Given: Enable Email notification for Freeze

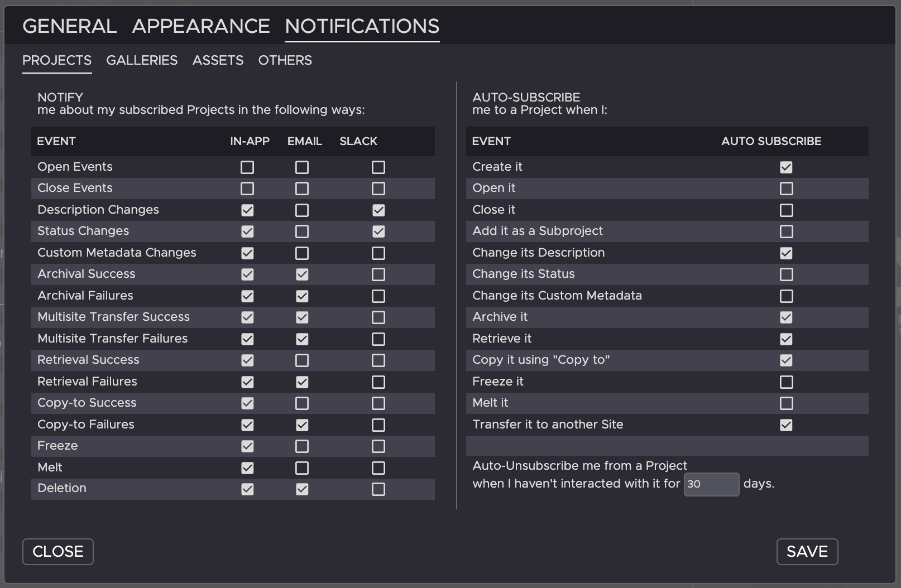Looking at the screenshot, I should pos(302,446).
